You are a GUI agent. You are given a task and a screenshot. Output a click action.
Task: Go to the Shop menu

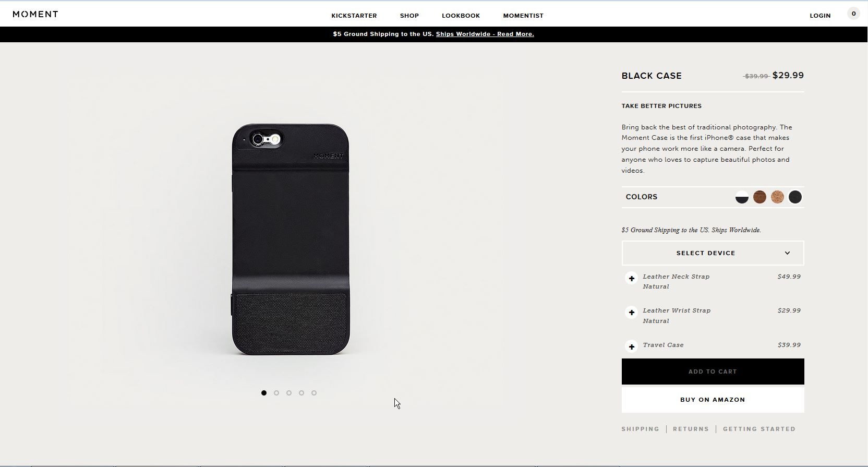coord(409,16)
